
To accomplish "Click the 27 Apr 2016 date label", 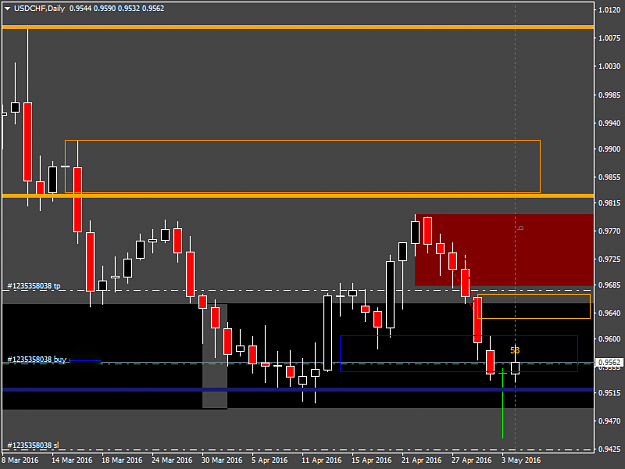I will (472, 460).
